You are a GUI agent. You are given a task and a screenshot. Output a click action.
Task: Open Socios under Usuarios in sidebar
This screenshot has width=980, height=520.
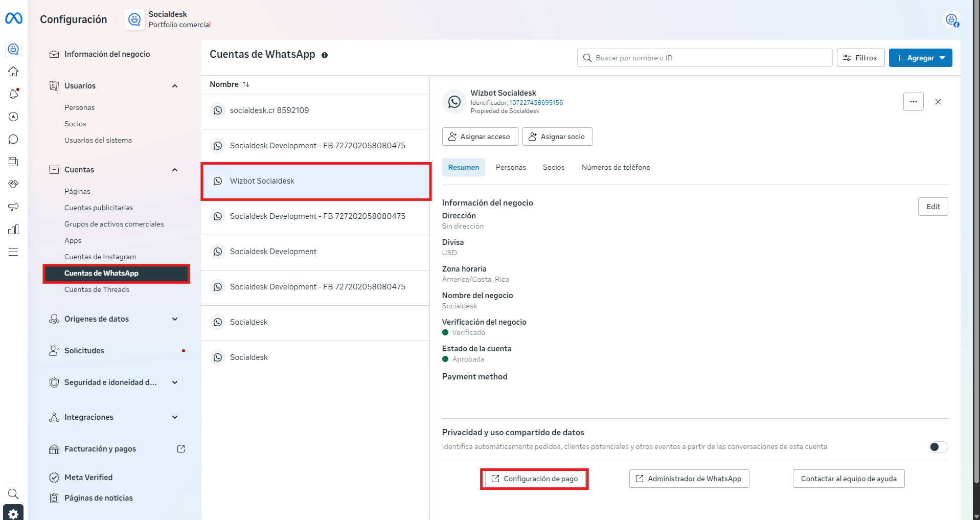pos(75,124)
